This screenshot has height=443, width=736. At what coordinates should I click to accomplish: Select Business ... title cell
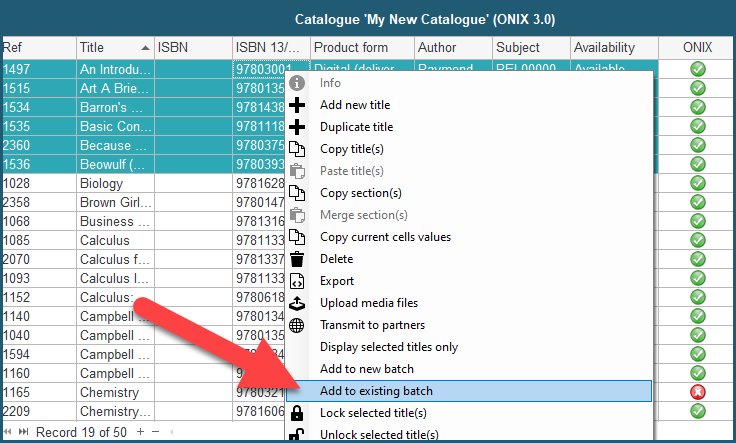(115, 222)
